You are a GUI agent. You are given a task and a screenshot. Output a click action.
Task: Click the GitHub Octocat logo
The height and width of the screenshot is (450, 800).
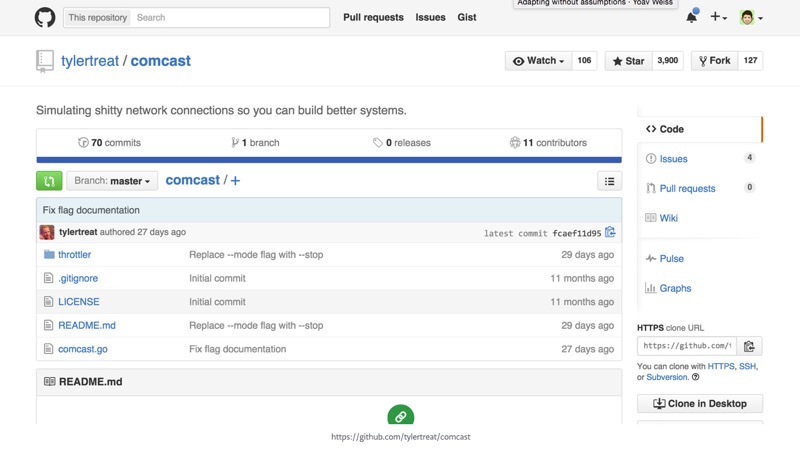click(x=45, y=17)
